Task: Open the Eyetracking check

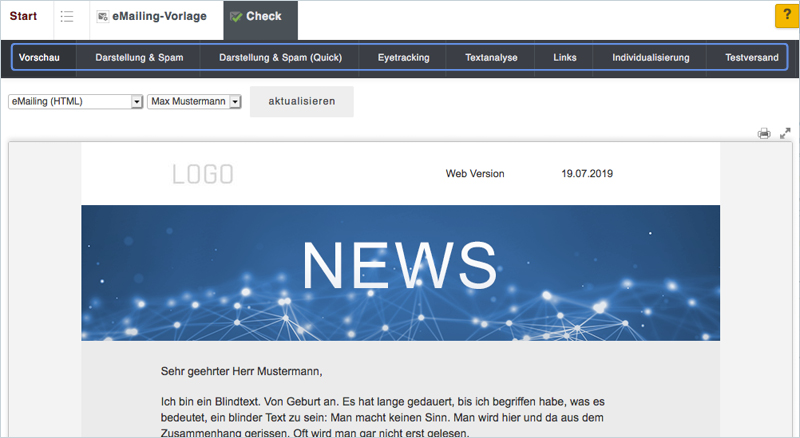Action: pos(403,58)
